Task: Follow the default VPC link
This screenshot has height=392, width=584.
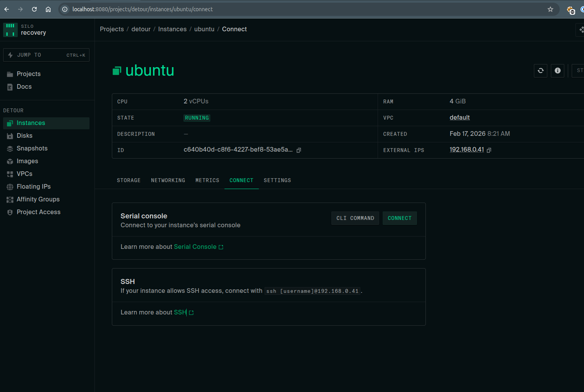Action: point(459,118)
